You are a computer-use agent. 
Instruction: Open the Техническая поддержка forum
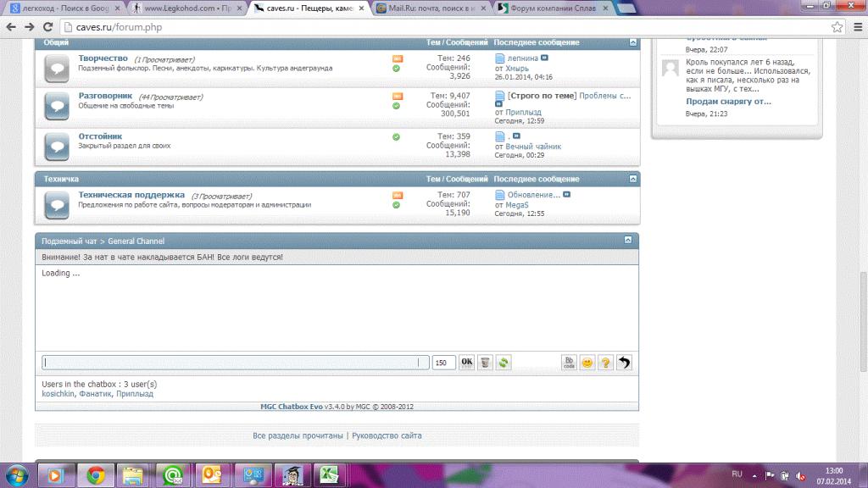pyautogui.click(x=131, y=195)
